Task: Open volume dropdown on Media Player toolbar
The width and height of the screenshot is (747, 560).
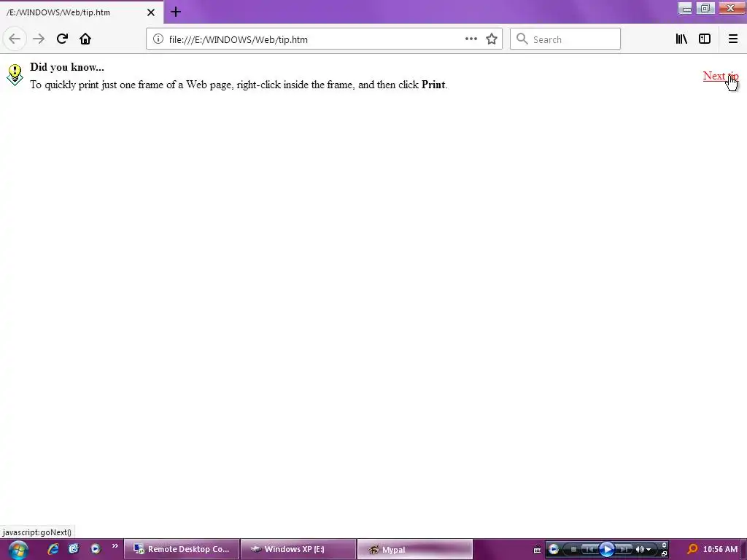Action: coord(649,550)
